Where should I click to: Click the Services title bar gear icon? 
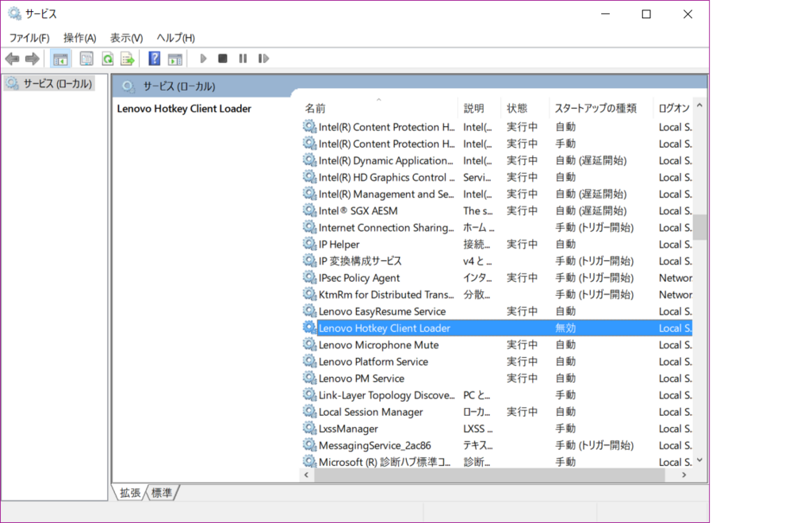[14, 13]
